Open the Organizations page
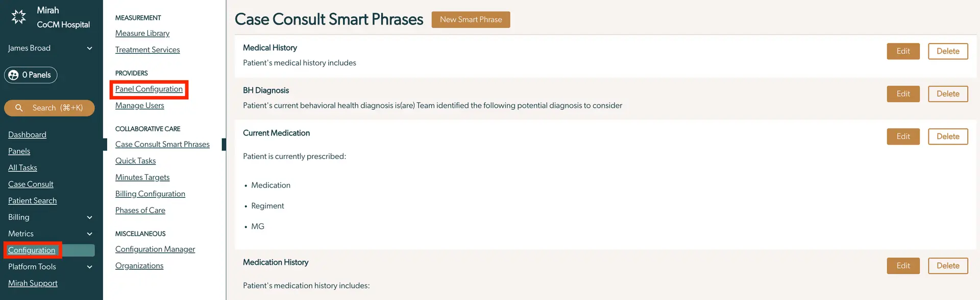This screenshot has height=300, width=980. 139,265
